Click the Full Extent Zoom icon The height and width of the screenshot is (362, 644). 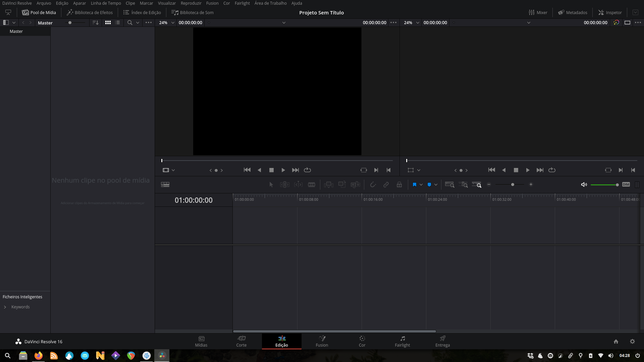(449, 184)
